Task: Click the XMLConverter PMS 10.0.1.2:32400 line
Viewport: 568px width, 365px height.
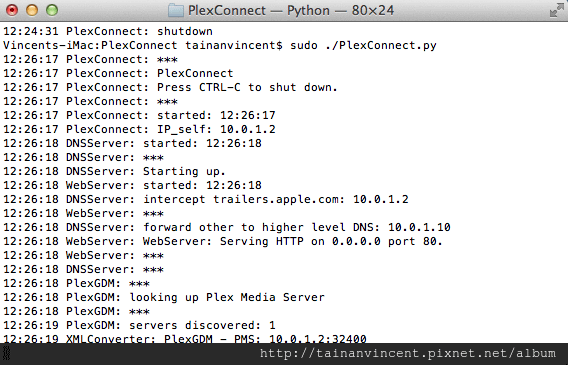Action: (x=185, y=339)
